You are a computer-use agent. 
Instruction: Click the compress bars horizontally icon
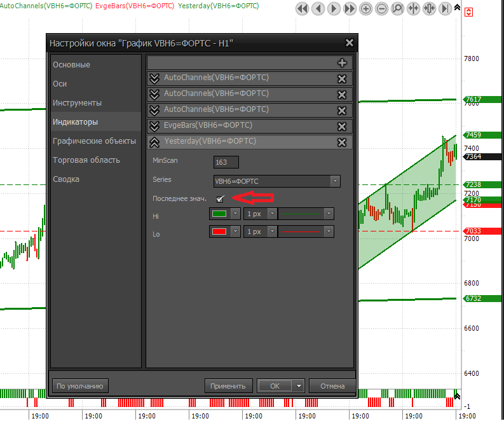coord(413,9)
